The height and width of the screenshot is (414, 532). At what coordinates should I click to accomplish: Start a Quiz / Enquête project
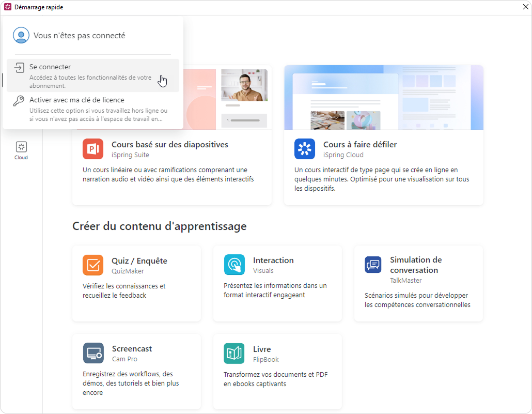coord(139,261)
